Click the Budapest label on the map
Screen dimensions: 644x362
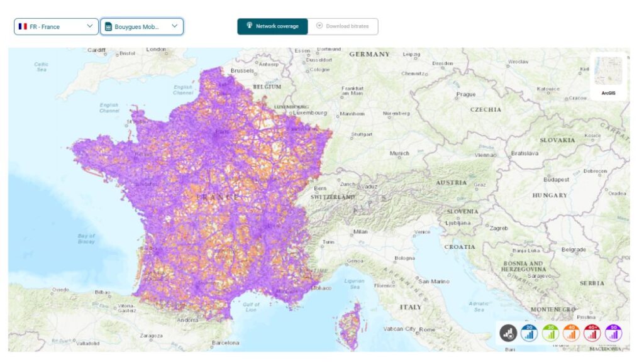(556, 180)
